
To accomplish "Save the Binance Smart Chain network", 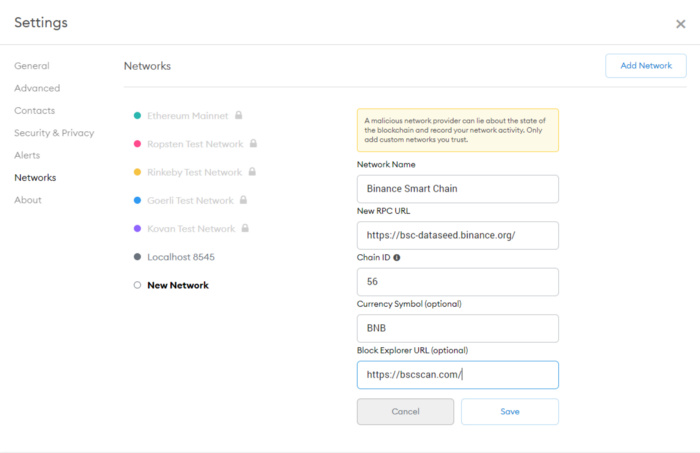I will tap(509, 412).
